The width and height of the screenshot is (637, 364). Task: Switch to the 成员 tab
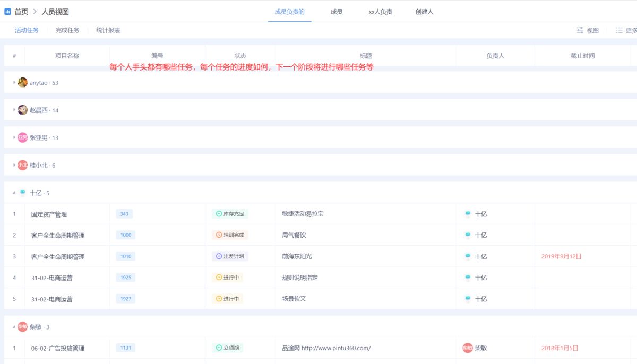(x=337, y=12)
